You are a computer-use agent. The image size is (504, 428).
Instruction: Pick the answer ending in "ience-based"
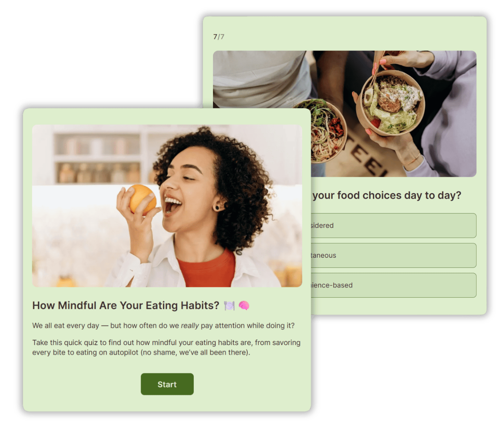[394, 285]
